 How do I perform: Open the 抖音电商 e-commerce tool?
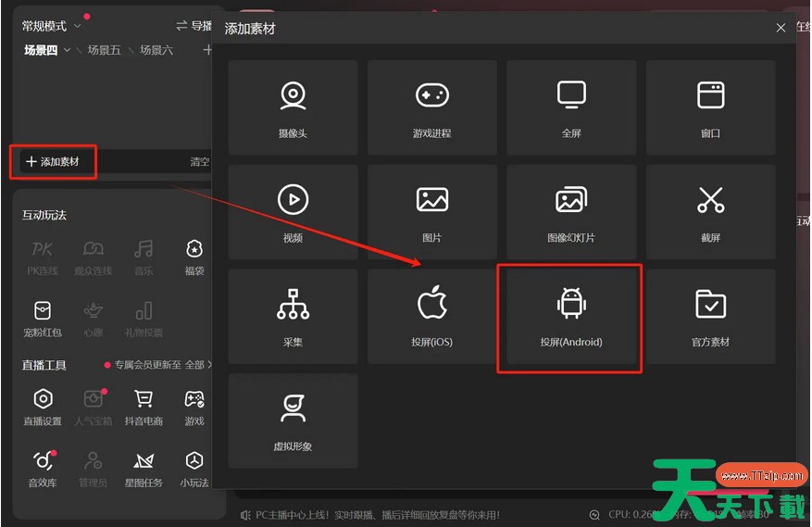point(144,408)
